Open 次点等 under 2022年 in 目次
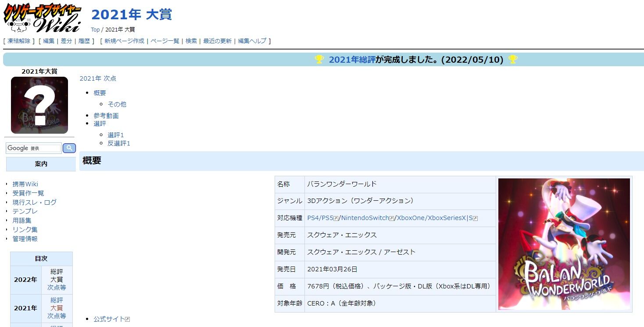 point(57,288)
